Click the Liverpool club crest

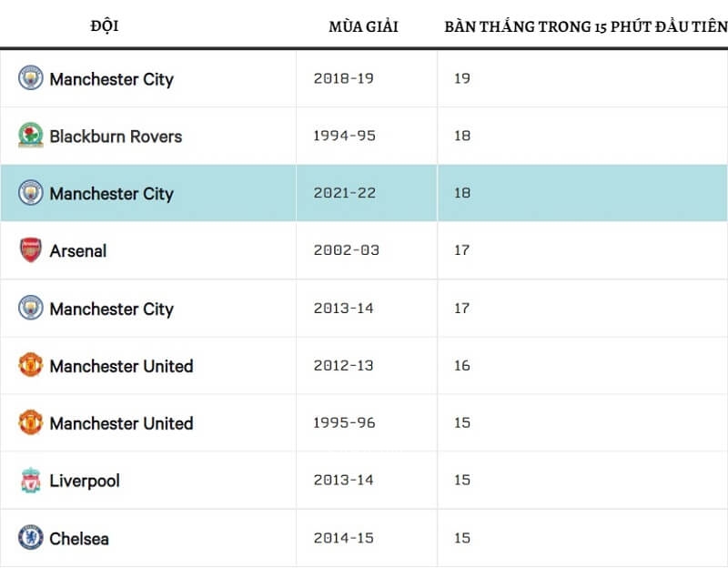click(x=31, y=481)
